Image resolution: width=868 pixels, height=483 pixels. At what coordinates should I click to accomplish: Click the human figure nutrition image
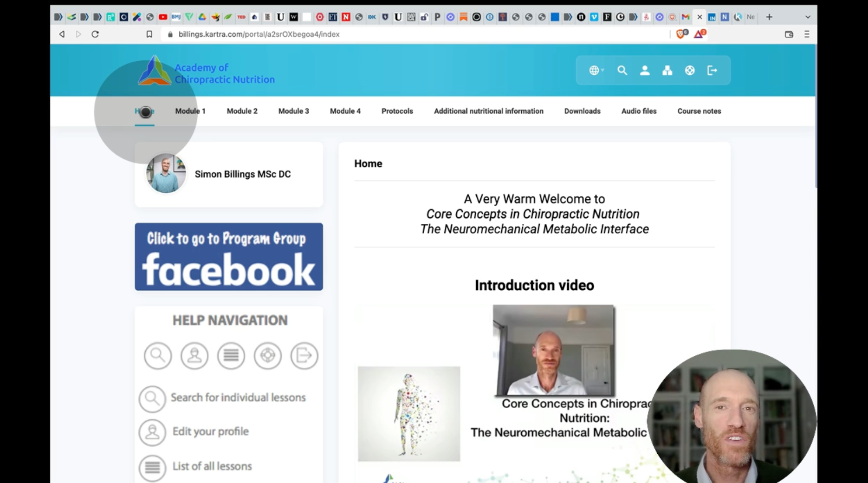point(409,414)
